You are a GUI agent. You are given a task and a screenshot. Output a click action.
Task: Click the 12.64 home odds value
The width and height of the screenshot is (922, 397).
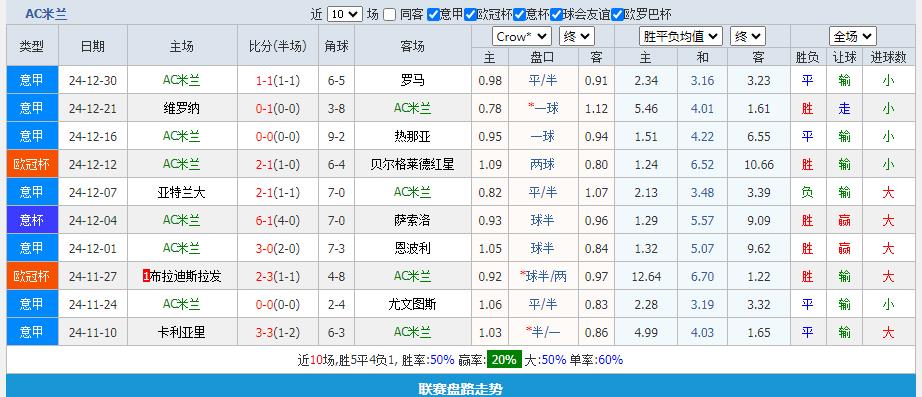646,276
